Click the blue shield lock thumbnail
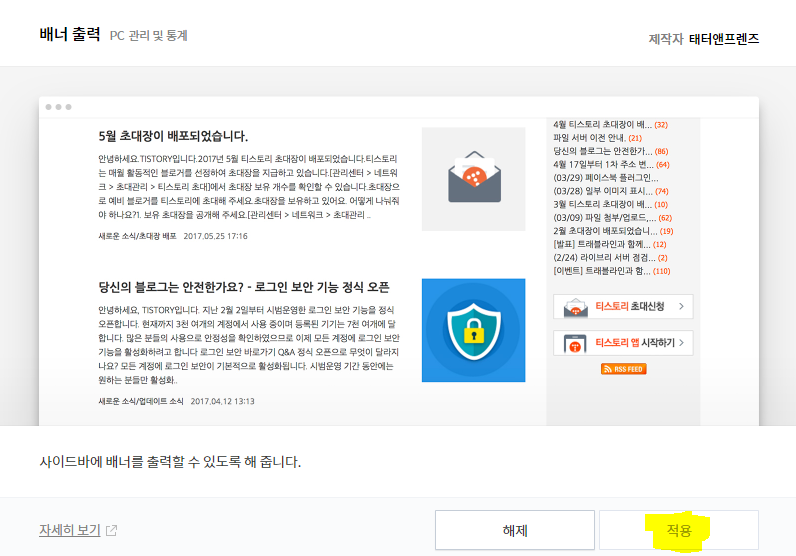This screenshot has width=796, height=556. (473, 330)
